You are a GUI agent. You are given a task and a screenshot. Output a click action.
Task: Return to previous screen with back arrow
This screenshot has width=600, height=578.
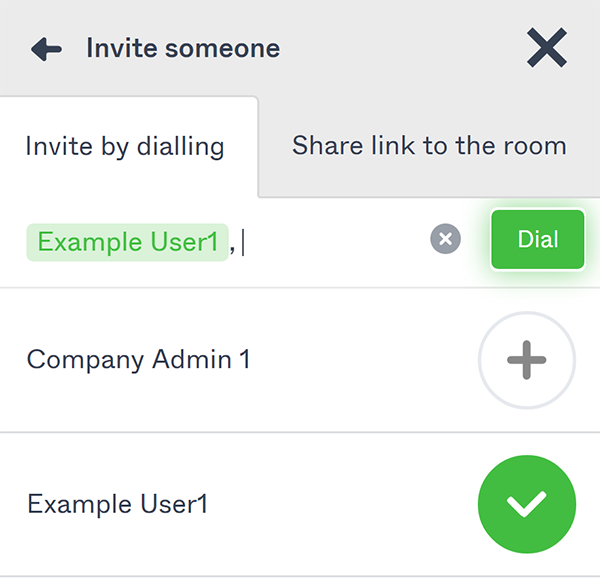click(x=46, y=49)
